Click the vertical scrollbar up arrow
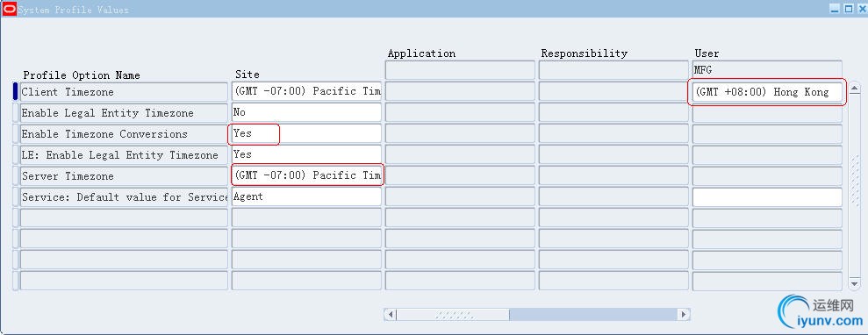The image size is (868, 335). (x=855, y=89)
